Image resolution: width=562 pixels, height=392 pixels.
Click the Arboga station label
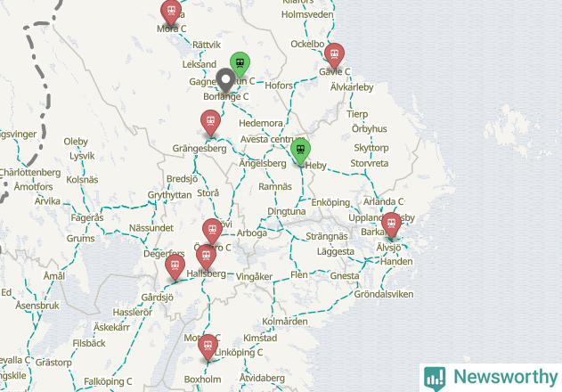(252, 233)
